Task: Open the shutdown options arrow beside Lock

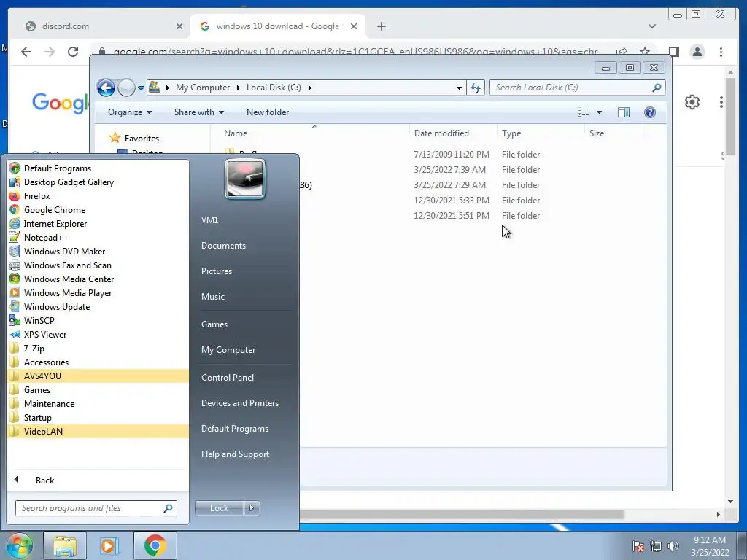Action: 252,508
